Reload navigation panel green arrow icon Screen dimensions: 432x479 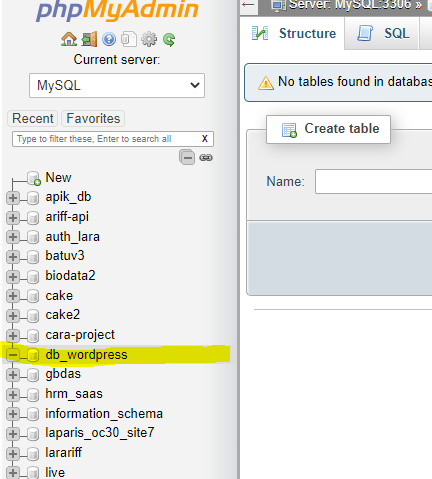pyautogui.click(x=169, y=40)
